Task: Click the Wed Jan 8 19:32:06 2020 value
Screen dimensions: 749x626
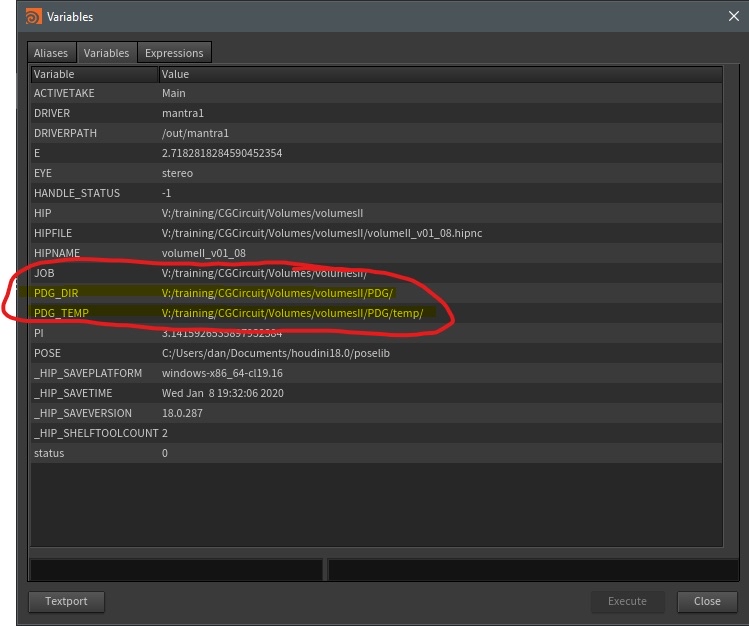Action: [223, 393]
